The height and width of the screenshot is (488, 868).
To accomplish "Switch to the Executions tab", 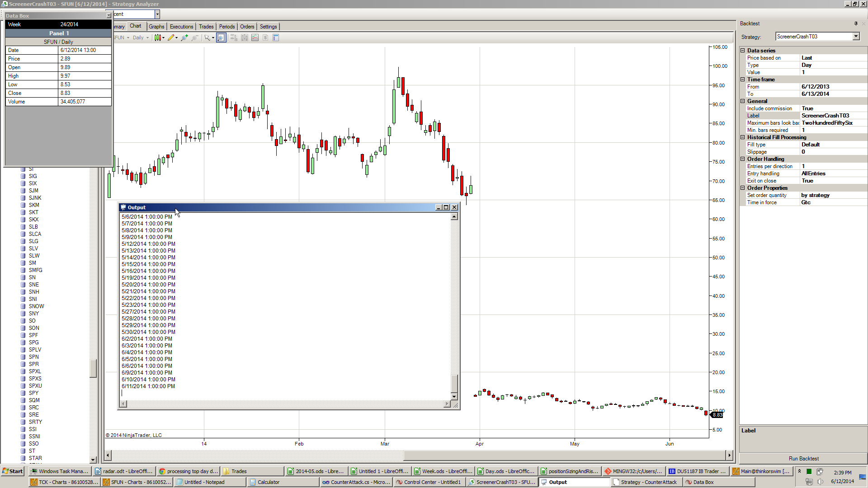I will coord(181,27).
